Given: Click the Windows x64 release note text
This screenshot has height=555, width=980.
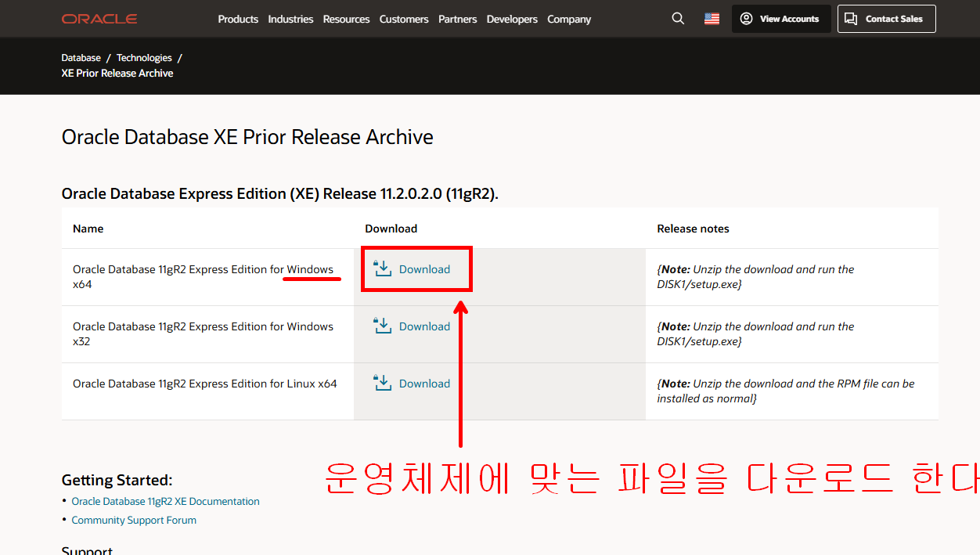Looking at the screenshot, I should click(x=755, y=276).
